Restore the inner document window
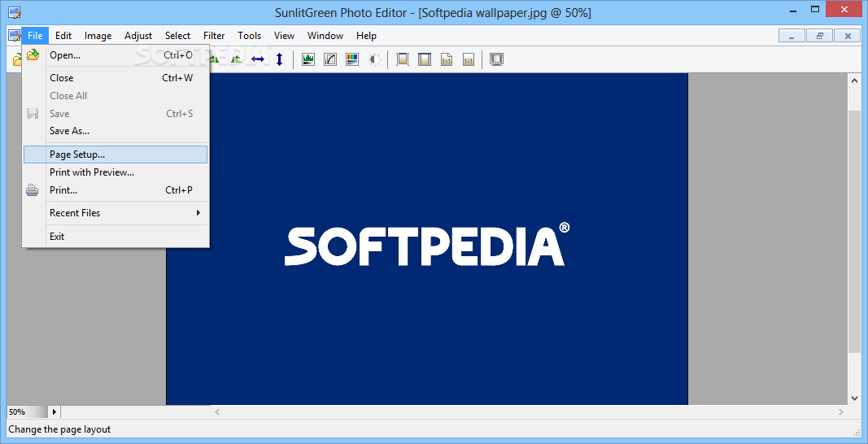Screen dimensions: 868x444 [820, 36]
